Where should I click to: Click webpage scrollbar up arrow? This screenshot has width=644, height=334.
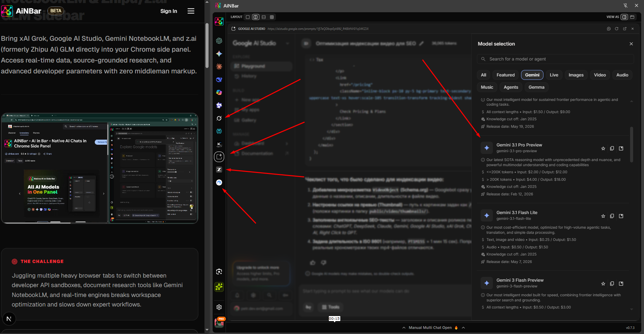click(207, 2)
